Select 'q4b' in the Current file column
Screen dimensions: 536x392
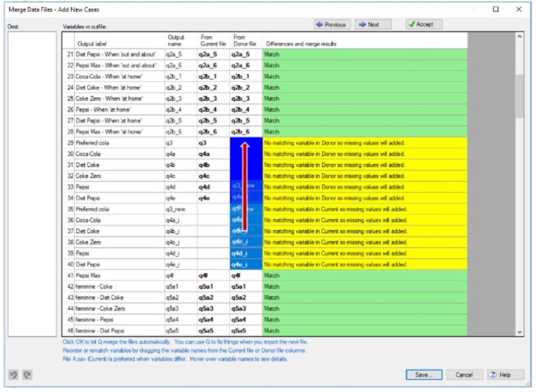[x=204, y=165]
